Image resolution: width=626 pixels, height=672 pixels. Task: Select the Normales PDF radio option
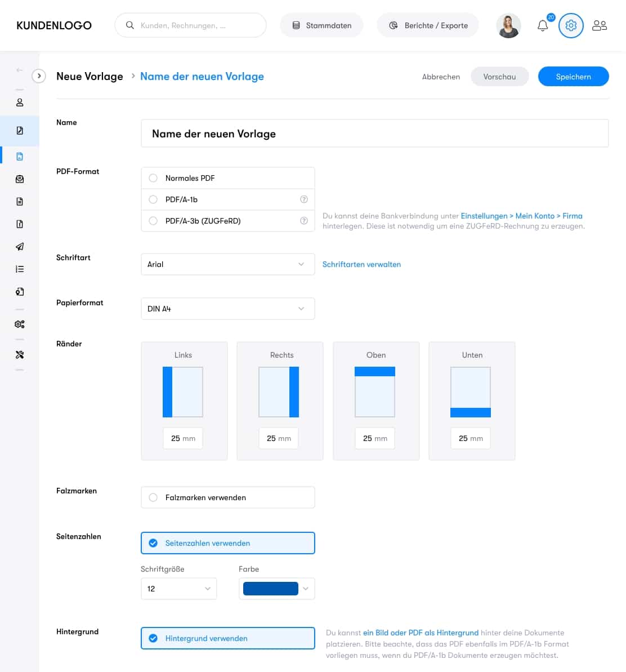[153, 178]
